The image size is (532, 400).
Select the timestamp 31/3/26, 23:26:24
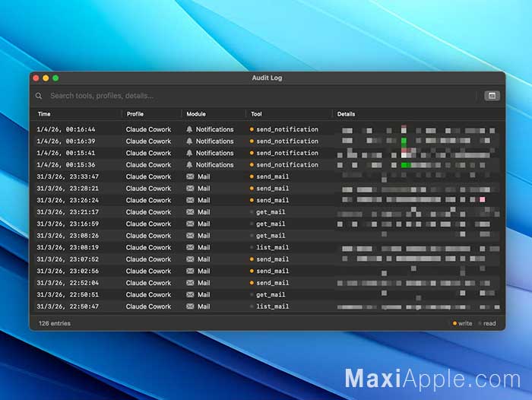click(68, 200)
